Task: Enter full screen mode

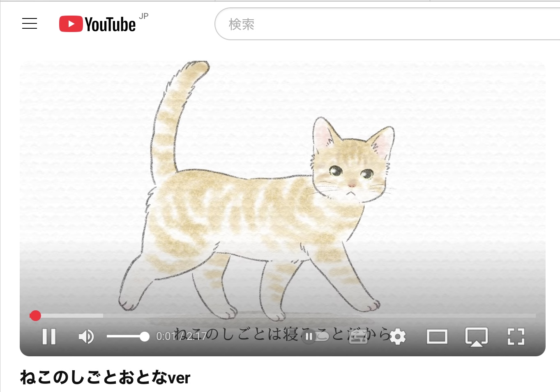Action: pos(516,337)
